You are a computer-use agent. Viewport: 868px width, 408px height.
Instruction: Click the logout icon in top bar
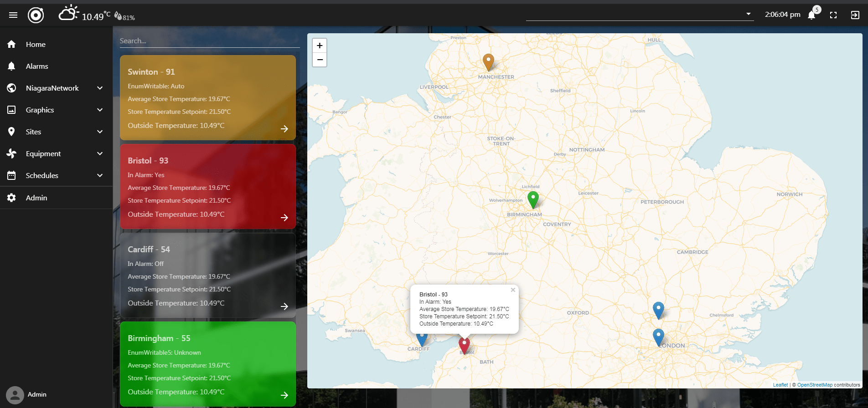855,15
